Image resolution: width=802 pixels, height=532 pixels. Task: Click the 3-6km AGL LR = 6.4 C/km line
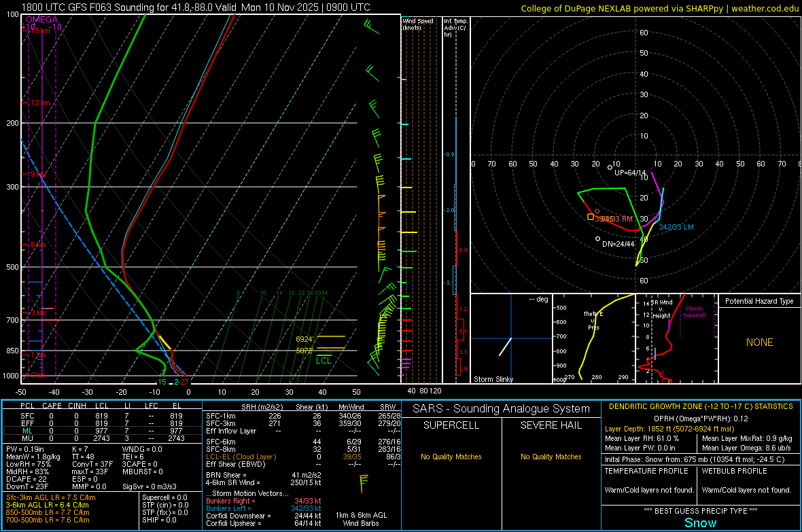[x=47, y=505]
